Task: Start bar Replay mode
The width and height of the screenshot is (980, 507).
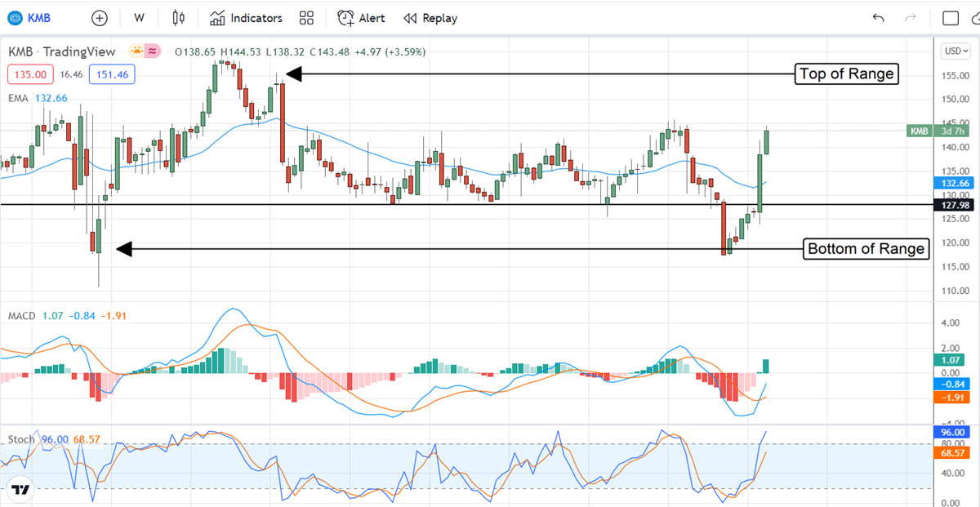Action: [430, 18]
